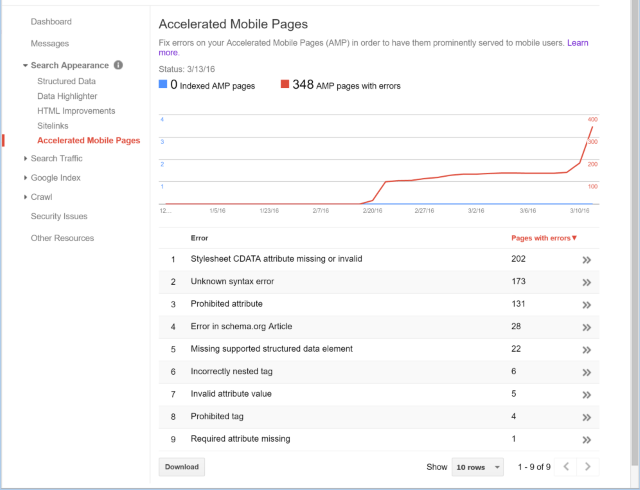Go to next page of results
The height and width of the screenshot is (490, 640).
588,467
